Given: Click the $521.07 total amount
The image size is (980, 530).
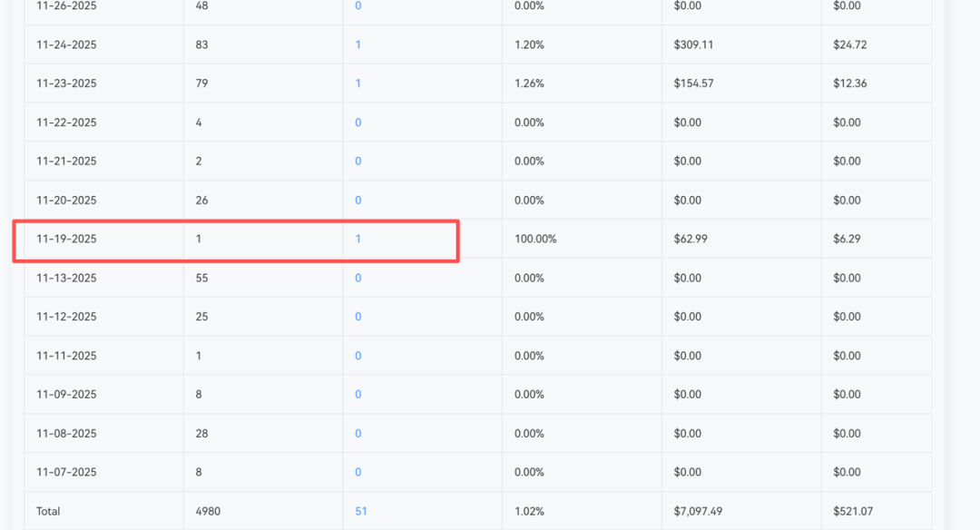Looking at the screenshot, I should (x=852, y=511).
